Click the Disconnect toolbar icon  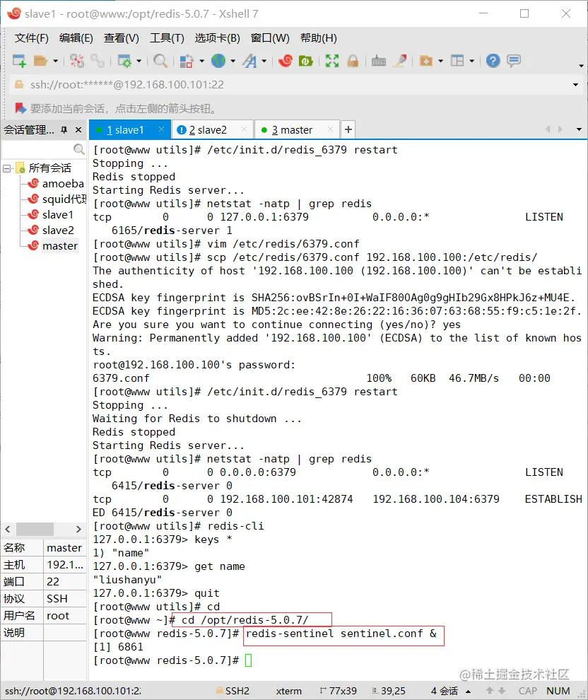pos(77,61)
